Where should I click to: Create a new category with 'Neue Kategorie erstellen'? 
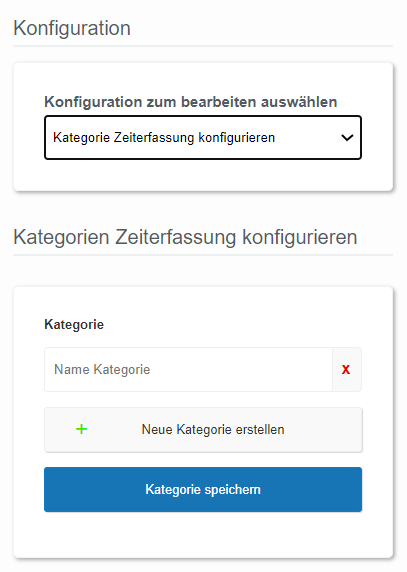point(203,430)
